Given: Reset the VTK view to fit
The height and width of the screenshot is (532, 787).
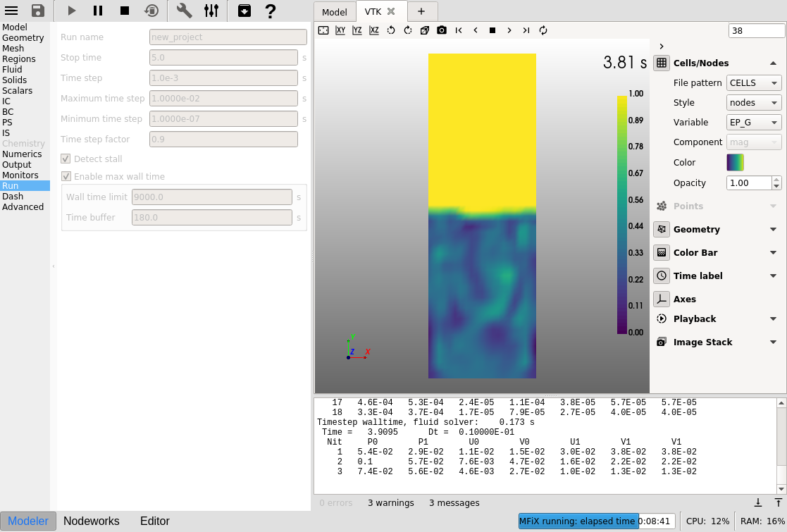Looking at the screenshot, I should (x=323, y=30).
